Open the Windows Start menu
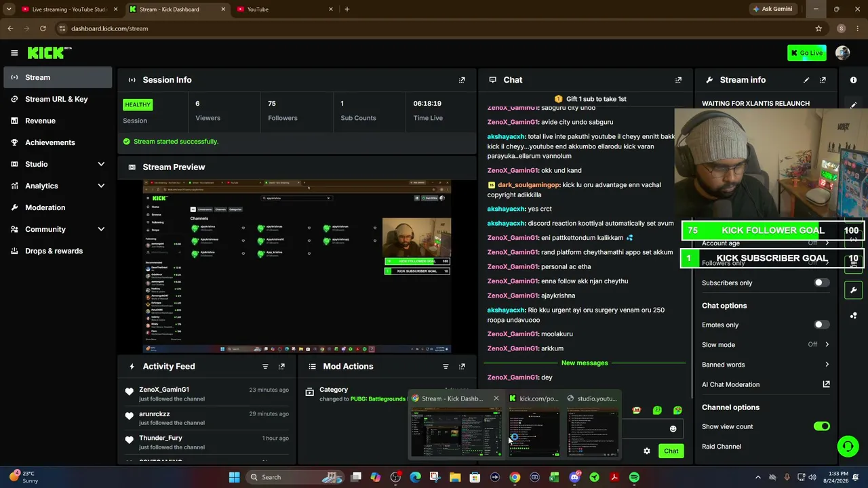868x488 pixels. click(235, 477)
